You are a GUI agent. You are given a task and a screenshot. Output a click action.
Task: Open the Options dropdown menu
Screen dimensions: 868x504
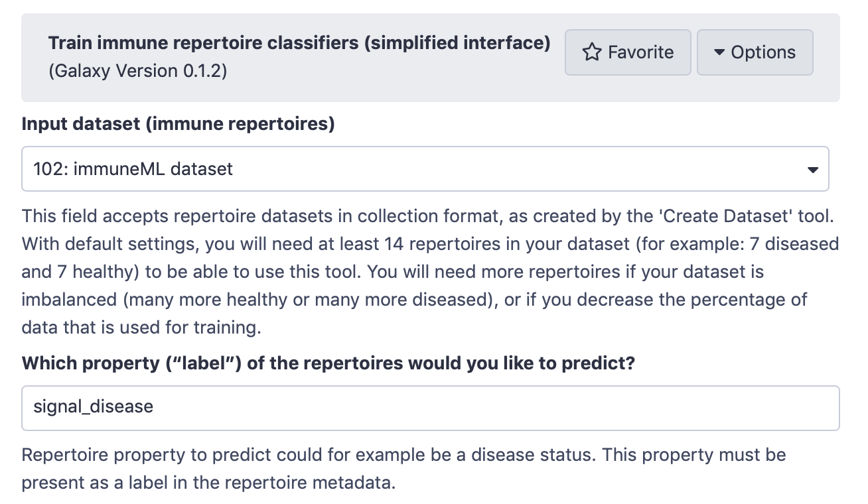tap(755, 52)
